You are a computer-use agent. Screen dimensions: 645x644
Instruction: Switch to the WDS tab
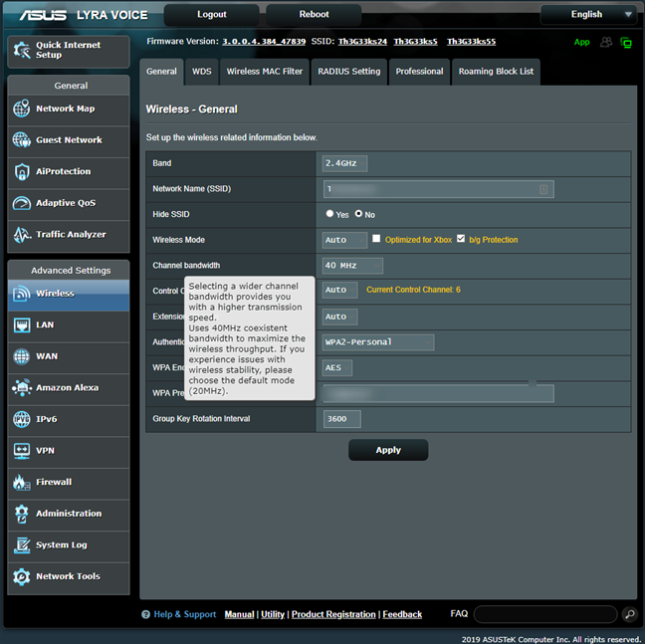[201, 72]
